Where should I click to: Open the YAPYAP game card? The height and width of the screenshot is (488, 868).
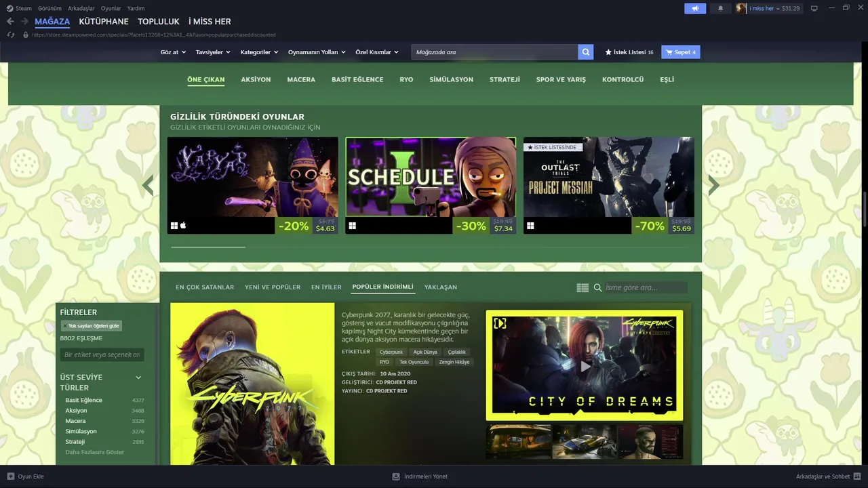pos(253,186)
